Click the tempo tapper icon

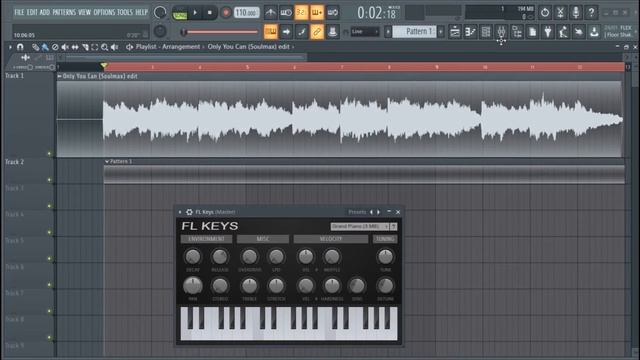pos(563,31)
